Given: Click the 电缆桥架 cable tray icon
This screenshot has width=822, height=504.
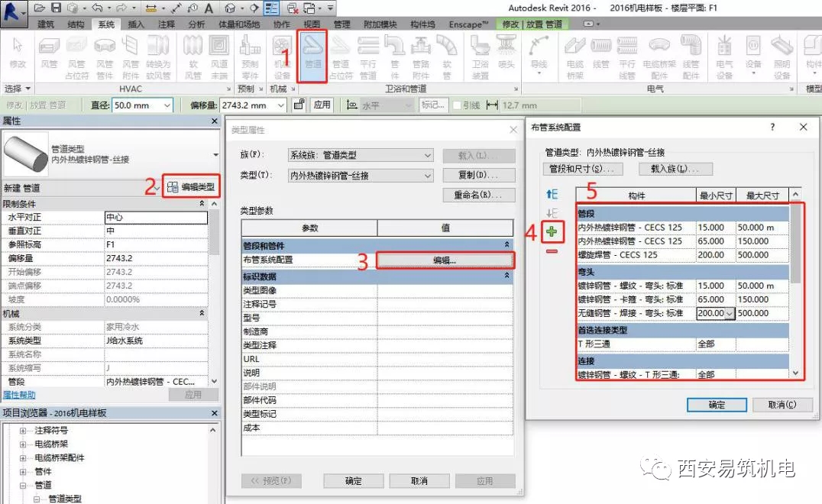Looking at the screenshot, I should tap(575, 57).
